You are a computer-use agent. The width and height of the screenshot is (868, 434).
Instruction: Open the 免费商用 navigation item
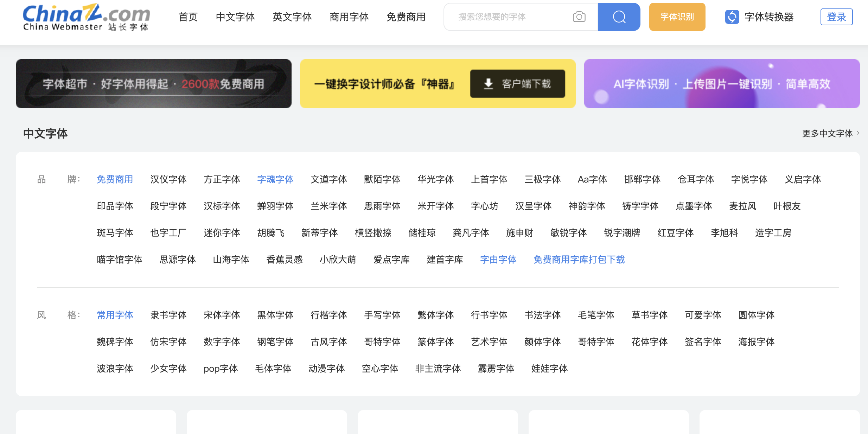[406, 17]
